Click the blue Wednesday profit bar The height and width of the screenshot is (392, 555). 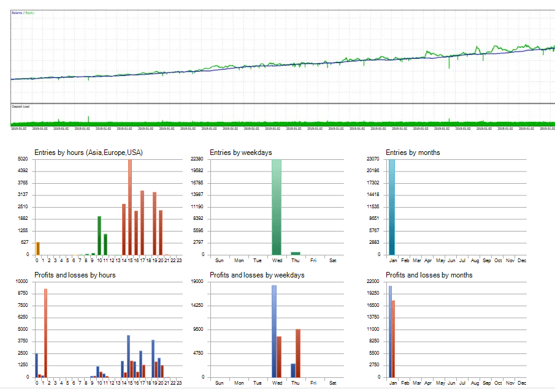274,331
